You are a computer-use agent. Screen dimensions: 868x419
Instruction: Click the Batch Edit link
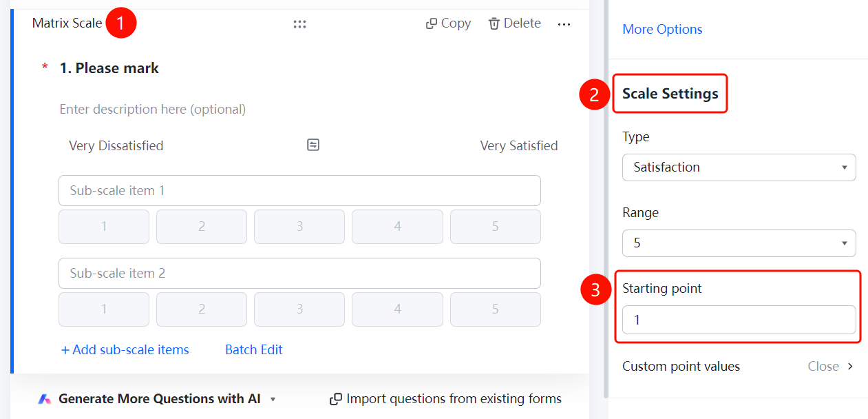pyautogui.click(x=254, y=350)
